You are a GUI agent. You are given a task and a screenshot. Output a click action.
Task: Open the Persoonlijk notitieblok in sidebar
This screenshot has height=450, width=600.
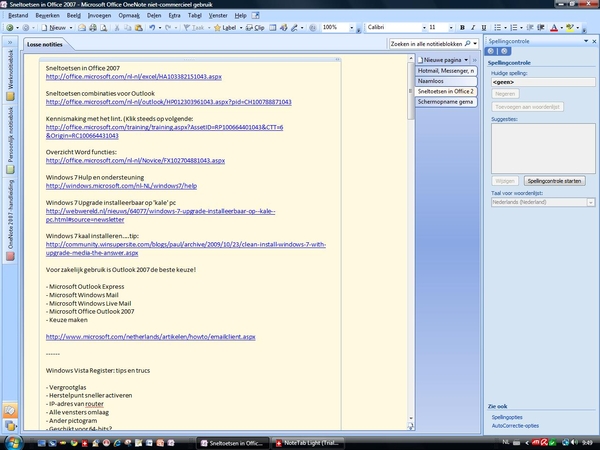coord(10,140)
